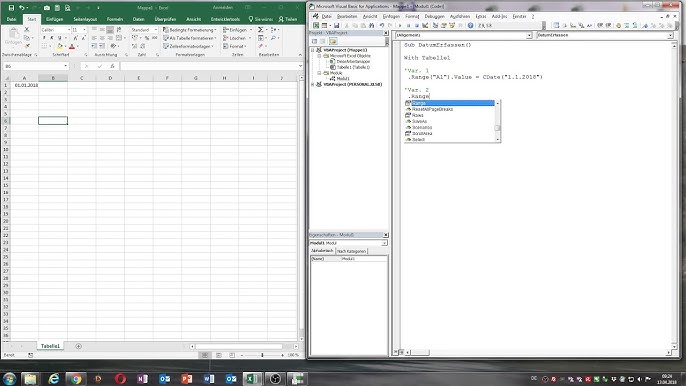Collapse the Module folder in the project tree
Screen dimensions: 686x386
point(319,73)
